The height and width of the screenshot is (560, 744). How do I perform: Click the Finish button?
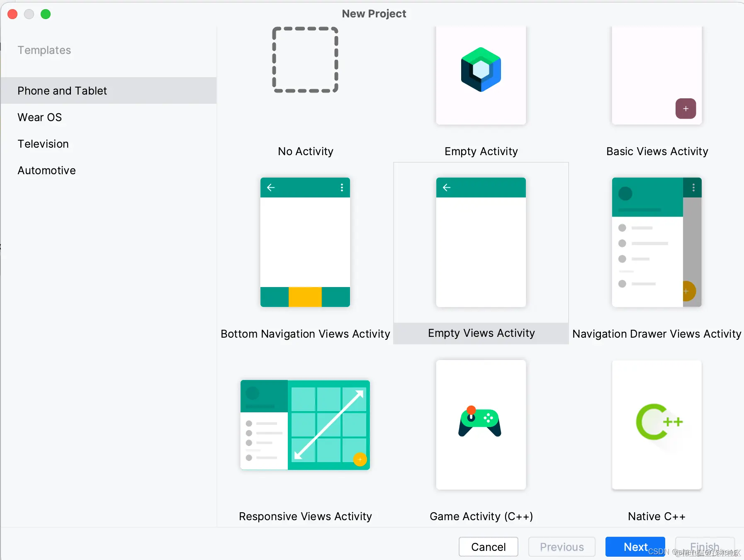(x=705, y=547)
